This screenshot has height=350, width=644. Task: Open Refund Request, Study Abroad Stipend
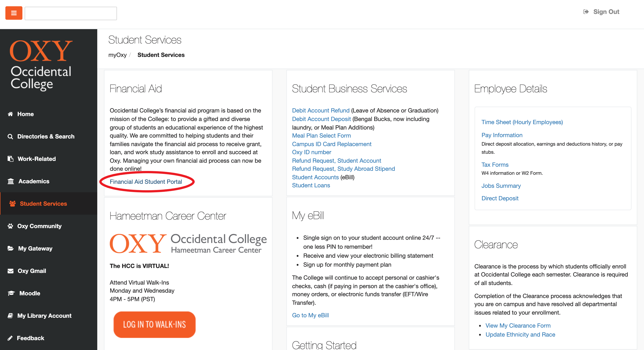point(343,169)
